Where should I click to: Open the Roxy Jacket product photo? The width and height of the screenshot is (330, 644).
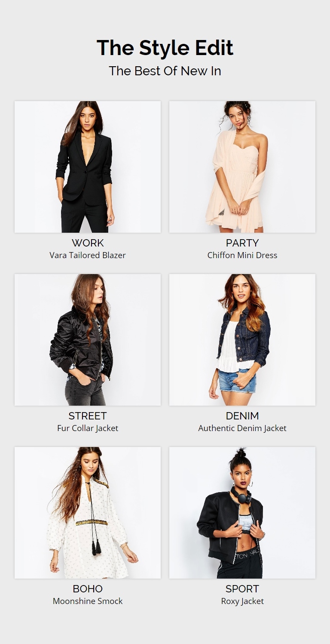[x=242, y=513]
